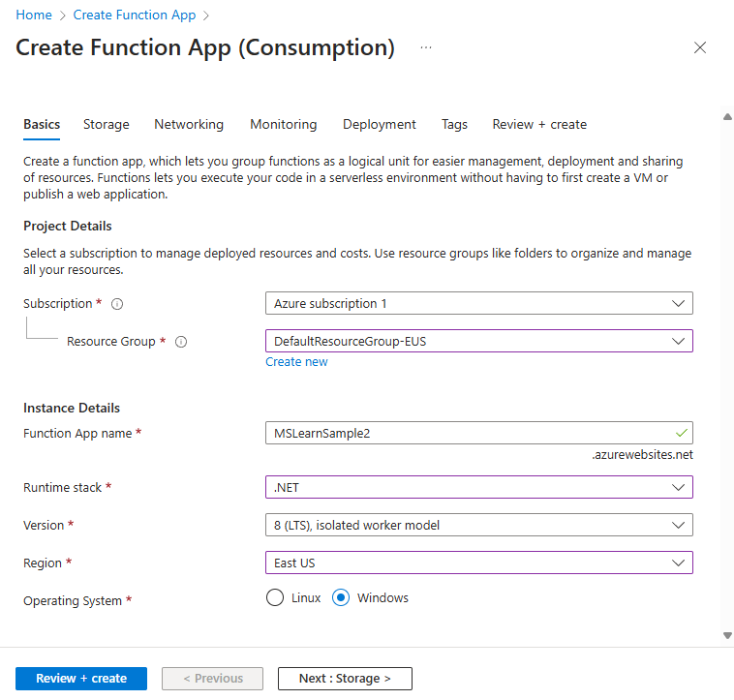Screen dimensions: 734x700
Task: Go to the Networking tab
Action: (x=189, y=124)
